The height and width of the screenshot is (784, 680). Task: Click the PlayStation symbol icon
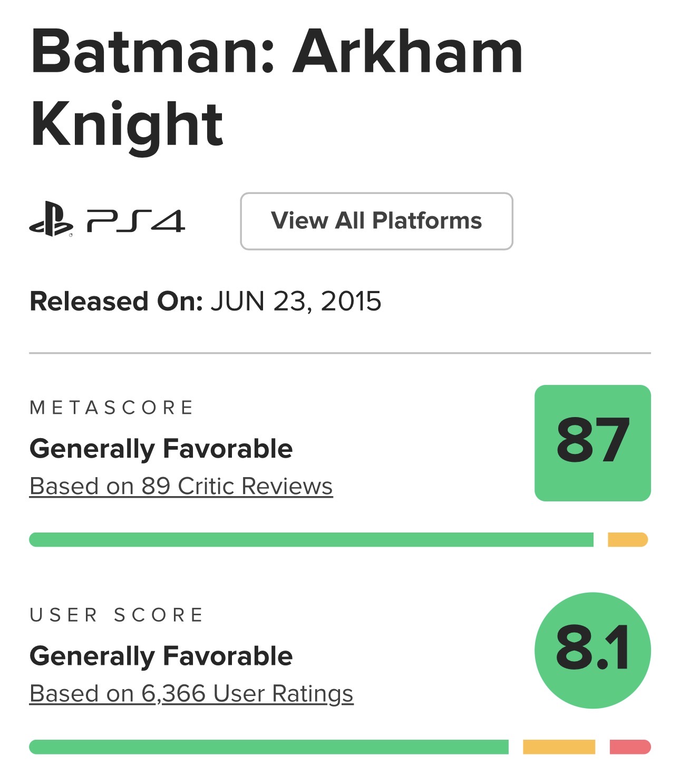click(51, 219)
